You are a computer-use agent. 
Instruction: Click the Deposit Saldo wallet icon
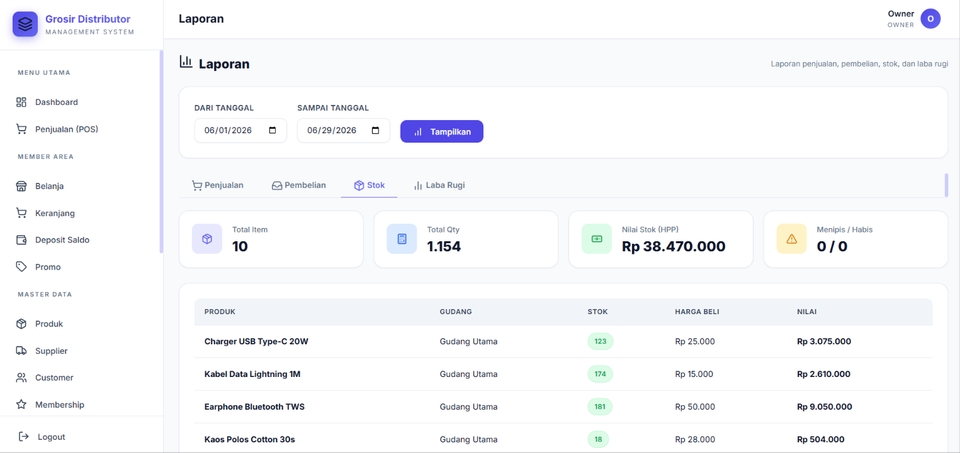tap(21, 240)
